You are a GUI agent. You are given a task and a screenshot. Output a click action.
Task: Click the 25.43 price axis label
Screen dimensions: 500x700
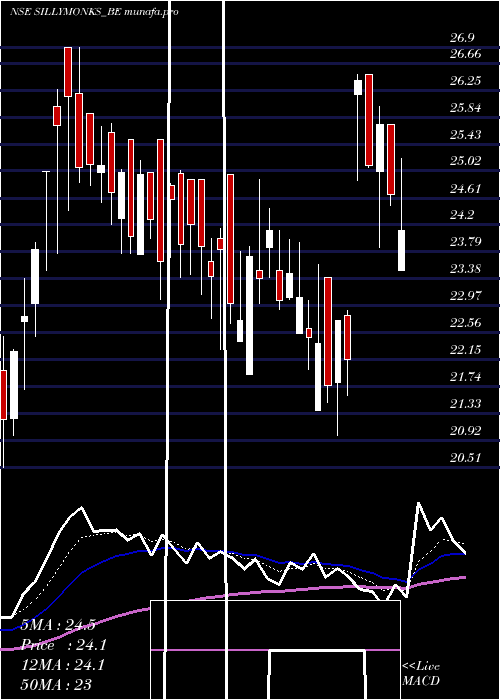pyautogui.click(x=465, y=134)
